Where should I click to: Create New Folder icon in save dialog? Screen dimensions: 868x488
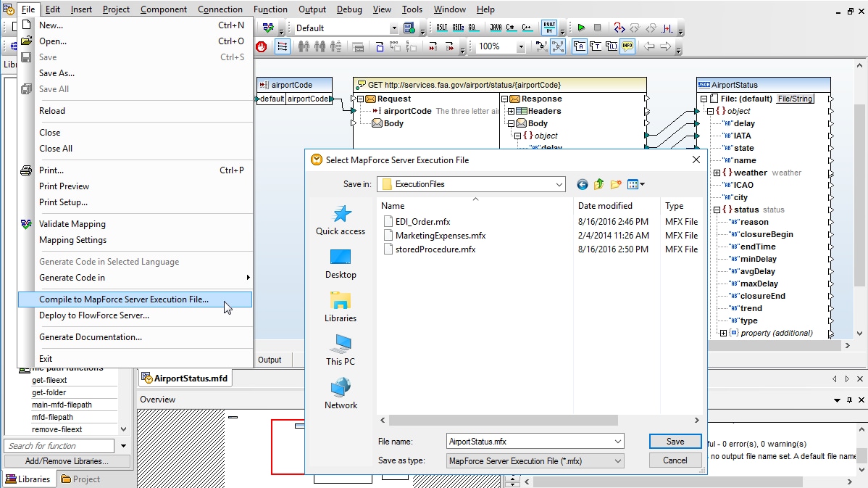click(616, 184)
